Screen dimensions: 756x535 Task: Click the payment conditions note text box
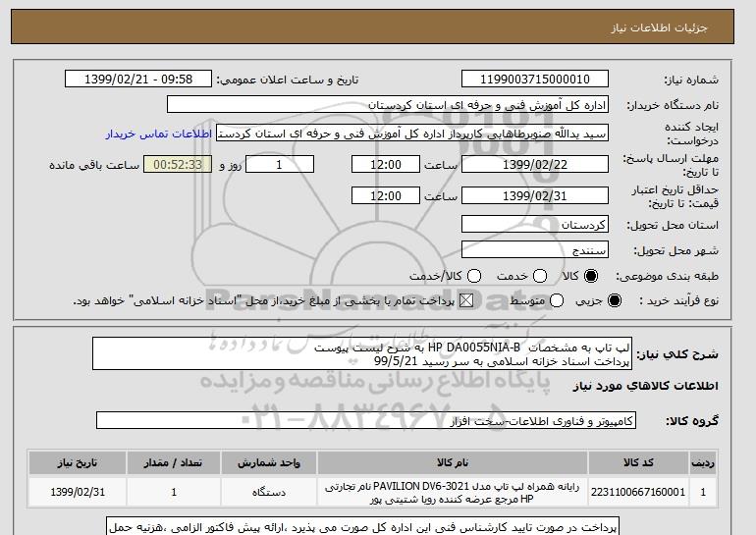[362, 526]
